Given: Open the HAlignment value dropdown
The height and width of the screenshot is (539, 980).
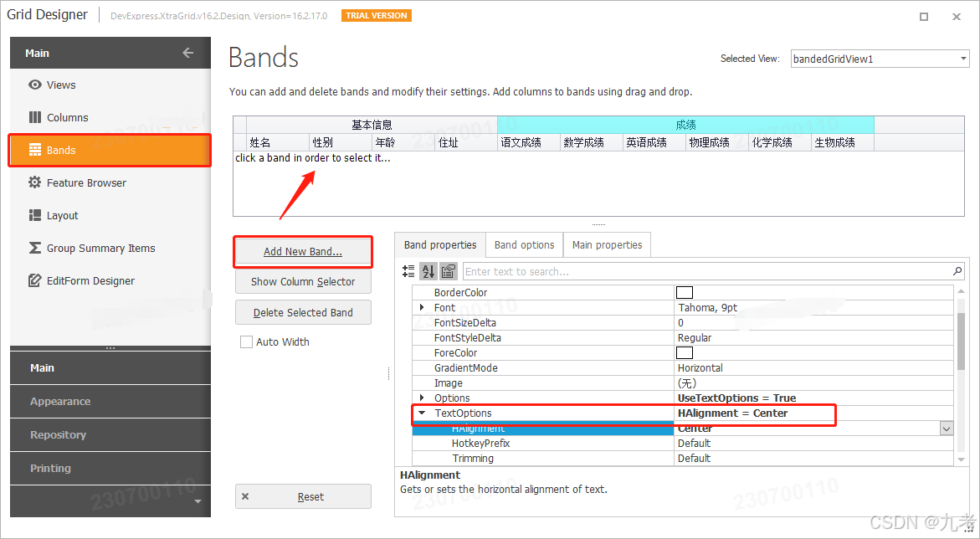Looking at the screenshot, I should coord(946,428).
